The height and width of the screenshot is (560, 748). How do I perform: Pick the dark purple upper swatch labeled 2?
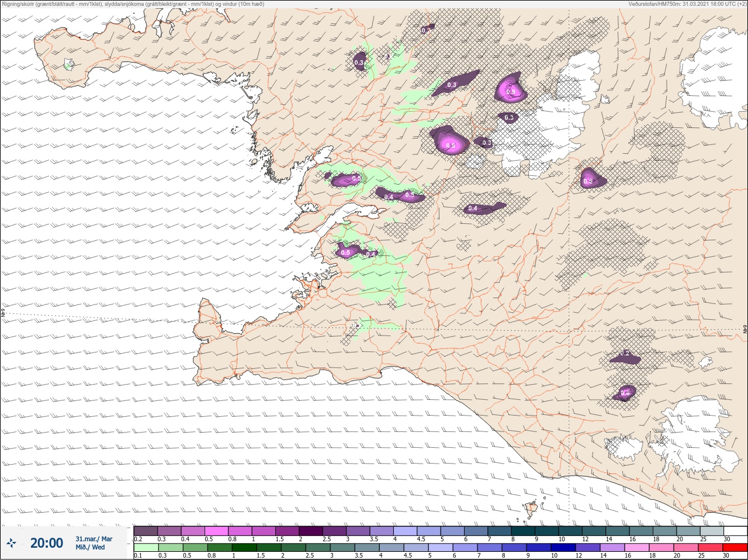[x=311, y=531]
